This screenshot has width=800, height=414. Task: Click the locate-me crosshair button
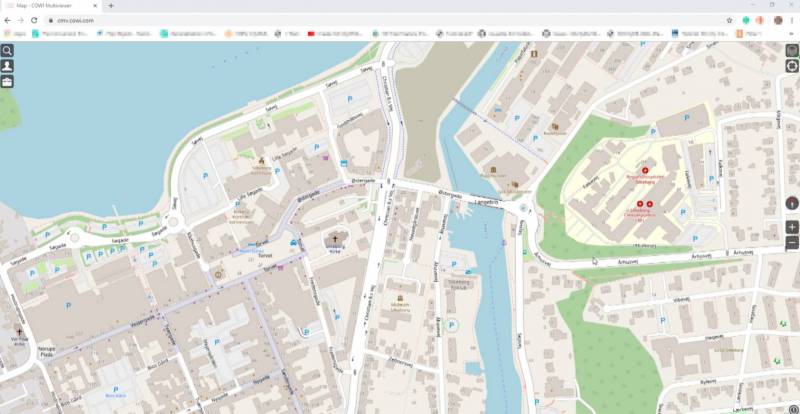tap(792, 66)
